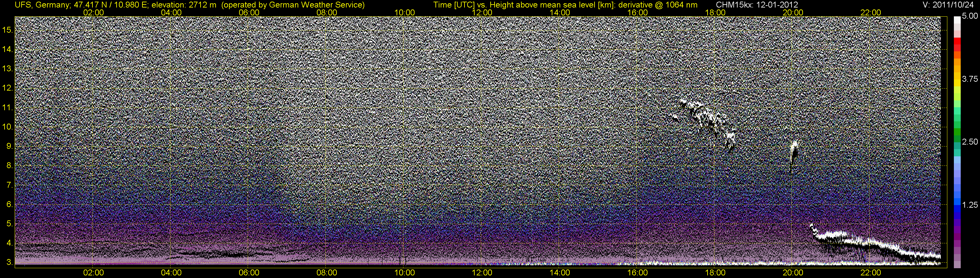The width and height of the screenshot is (980, 278).
Task: Click the colorbar value 2.50
Action: pos(970,142)
